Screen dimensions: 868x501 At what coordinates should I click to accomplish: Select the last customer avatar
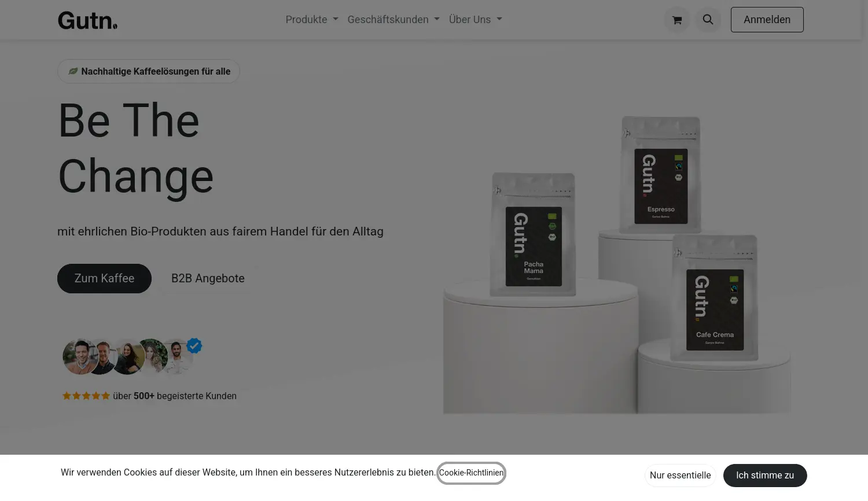(178, 356)
